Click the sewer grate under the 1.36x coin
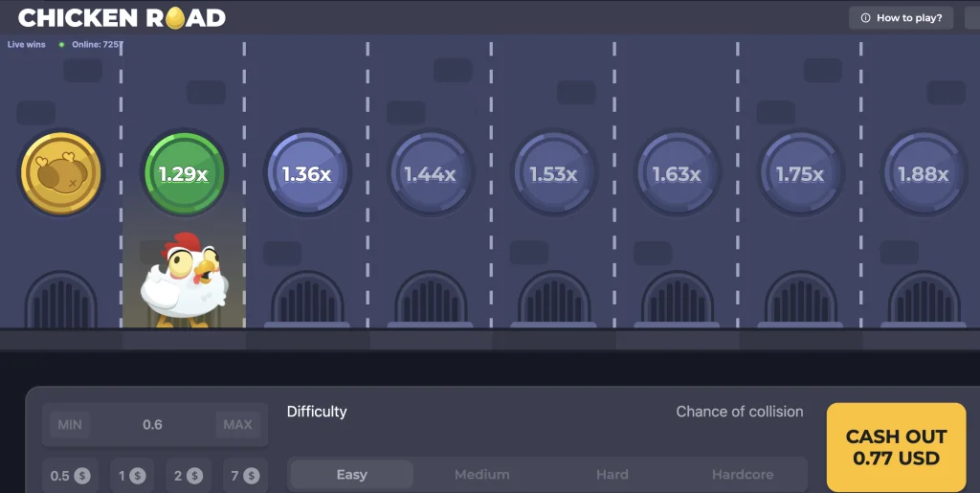Image resolution: width=980 pixels, height=493 pixels. [307, 300]
